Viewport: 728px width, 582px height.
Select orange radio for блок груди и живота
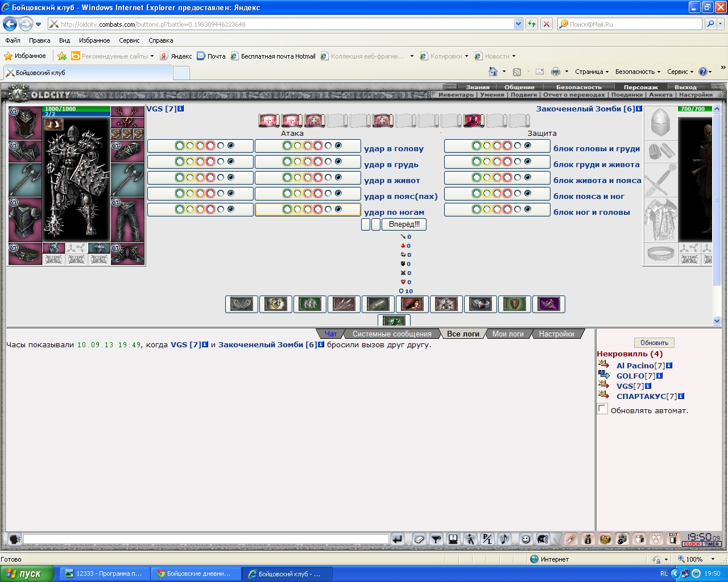pyautogui.click(x=497, y=162)
